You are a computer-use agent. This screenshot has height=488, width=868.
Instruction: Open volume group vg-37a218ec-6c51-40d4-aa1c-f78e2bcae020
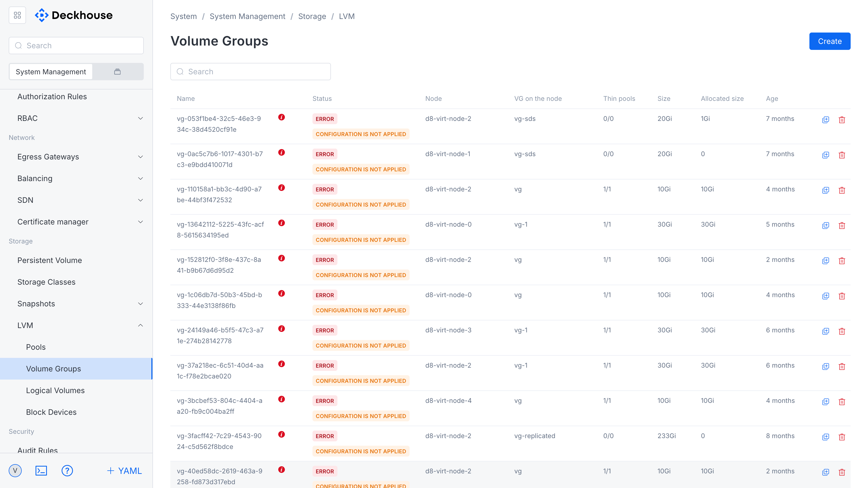click(220, 371)
